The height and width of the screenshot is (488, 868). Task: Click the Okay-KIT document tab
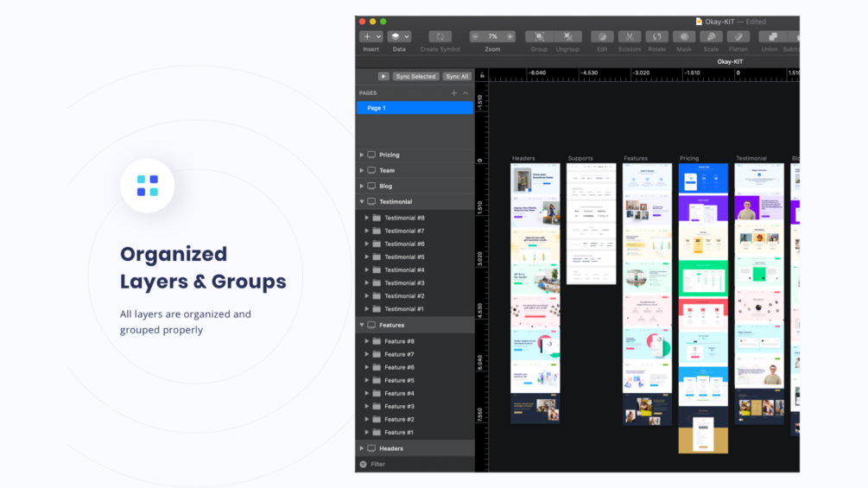pyautogui.click(x=730, y=61)
